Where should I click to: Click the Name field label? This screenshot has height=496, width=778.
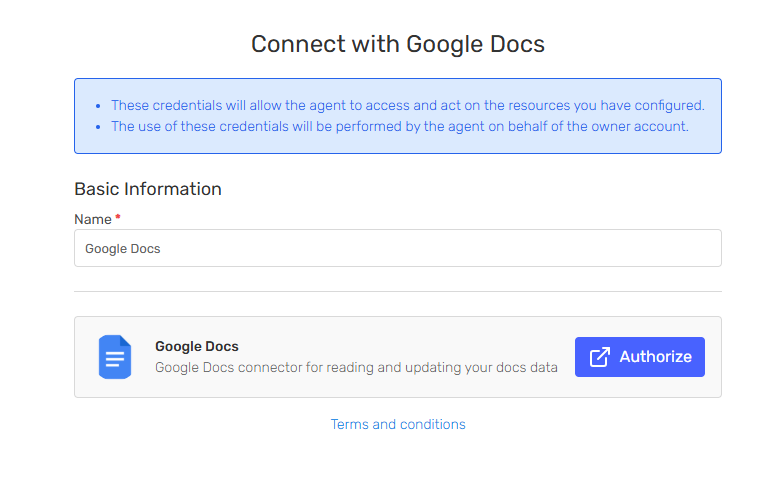92,219
